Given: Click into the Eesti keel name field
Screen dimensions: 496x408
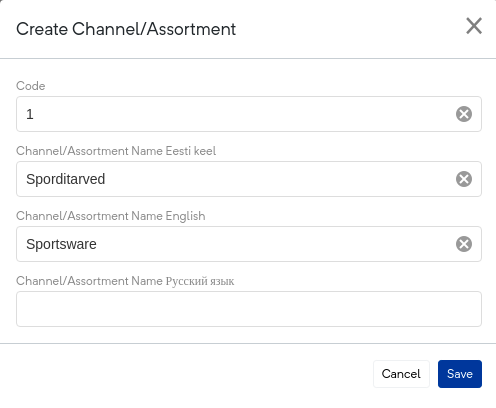Looking at the screenshot, I should point(249,179).
